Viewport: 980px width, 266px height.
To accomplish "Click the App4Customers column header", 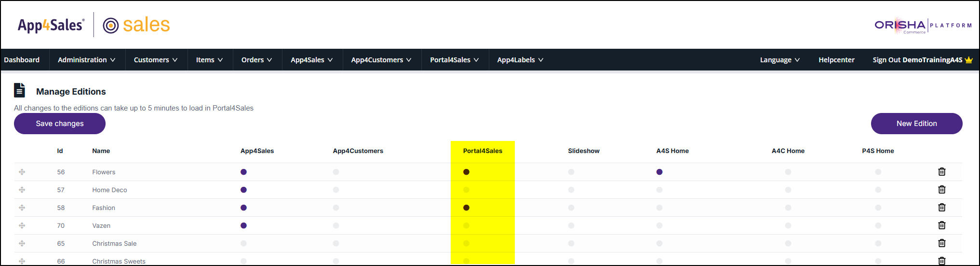I will pos(358,151).
